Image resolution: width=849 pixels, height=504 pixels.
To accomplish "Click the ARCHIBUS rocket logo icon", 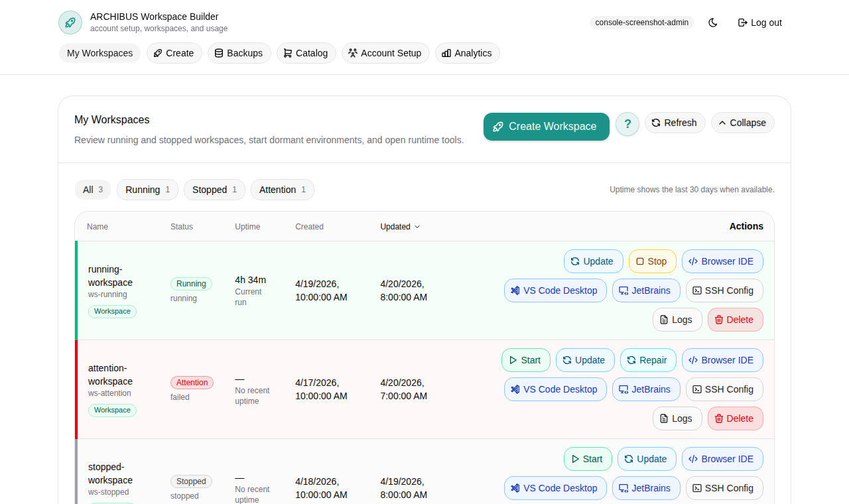I will pyautogui.click(x=70, y=22).
